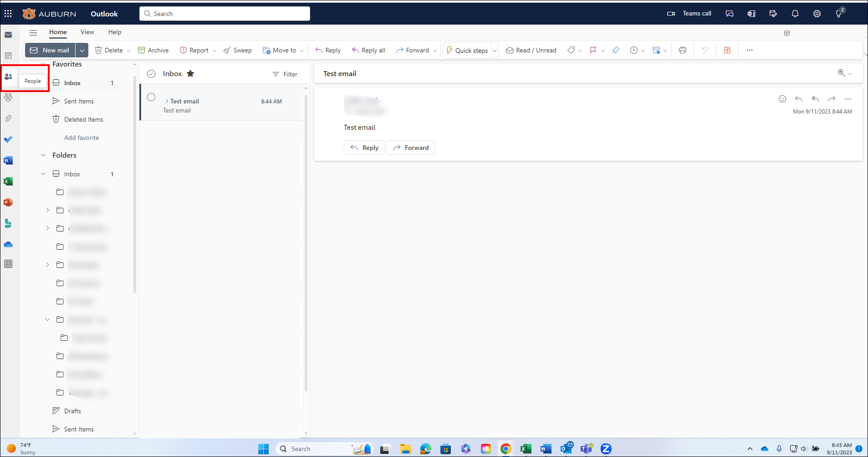Open the To Do checkmark icon
Viewport: 868px width, 457px height.
pyautogui.click(x=8, y=139)
